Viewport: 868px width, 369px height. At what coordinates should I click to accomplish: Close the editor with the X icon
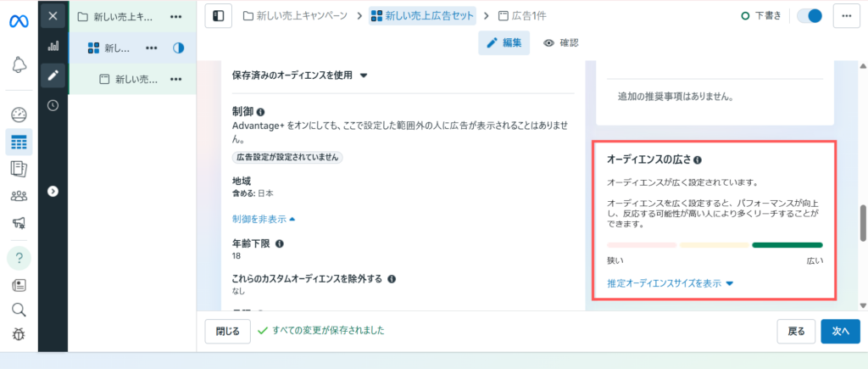point(53,15)
